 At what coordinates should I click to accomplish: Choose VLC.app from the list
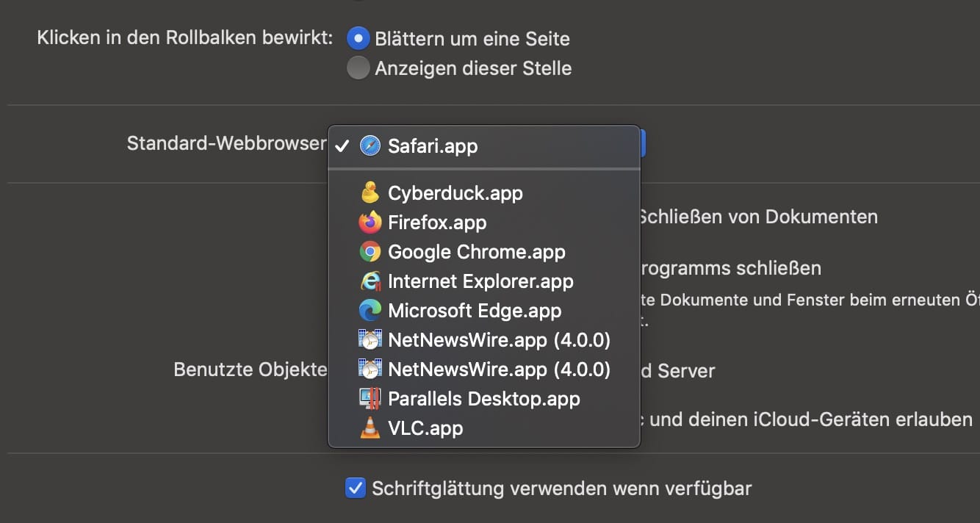coord(425,428)
